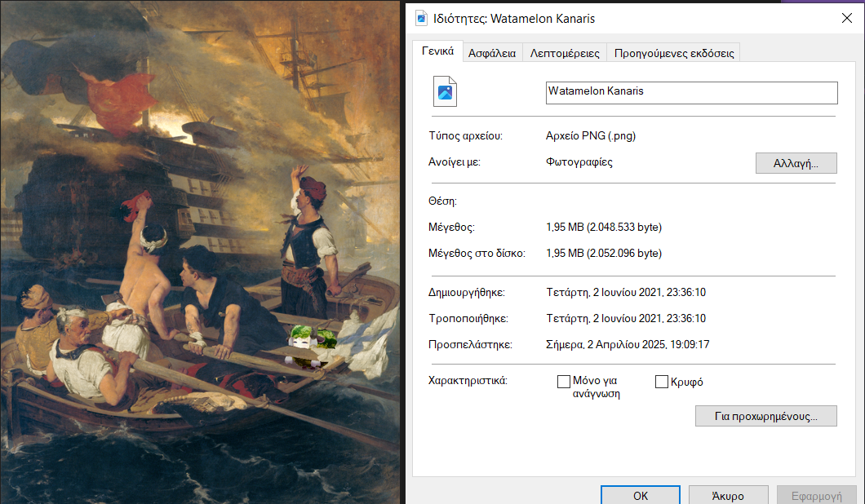This screenshot has width=865, height=504.
Task: Click the Τροποποιήθηκε date value
Action: (x=626, y=318)
